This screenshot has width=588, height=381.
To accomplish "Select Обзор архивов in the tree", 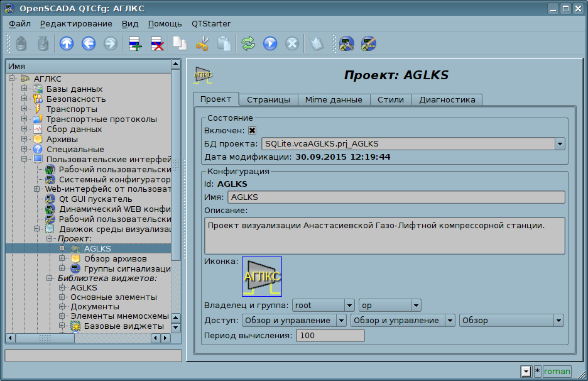I will tap(115, 259).
